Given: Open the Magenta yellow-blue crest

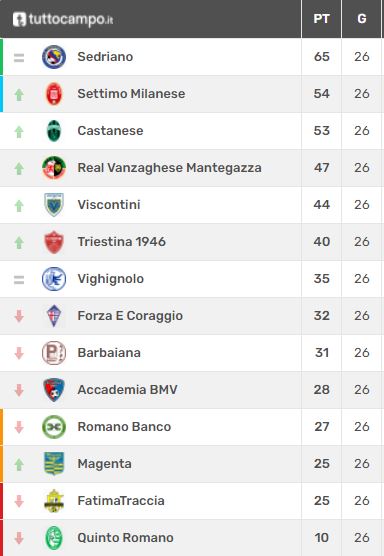Looking at the screenshot, I should click(54, 464).
